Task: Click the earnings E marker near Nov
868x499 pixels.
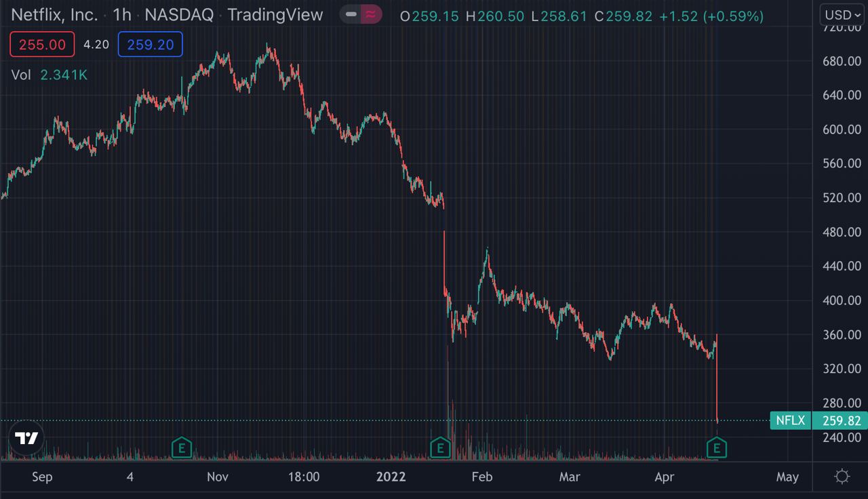Action: pyautogui.click(x=181, y=447)
